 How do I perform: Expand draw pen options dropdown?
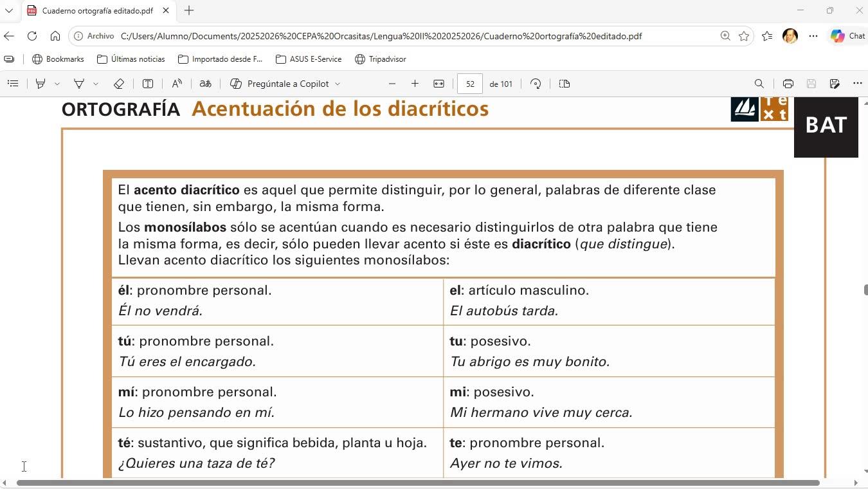pyautogui.click(x=96, y=84)
